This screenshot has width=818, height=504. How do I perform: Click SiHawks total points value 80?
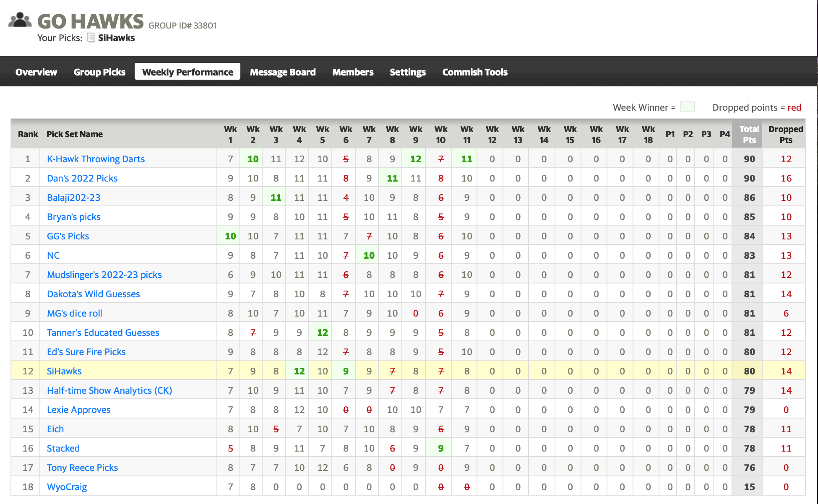pyautogui.click(x=749, y=371)
